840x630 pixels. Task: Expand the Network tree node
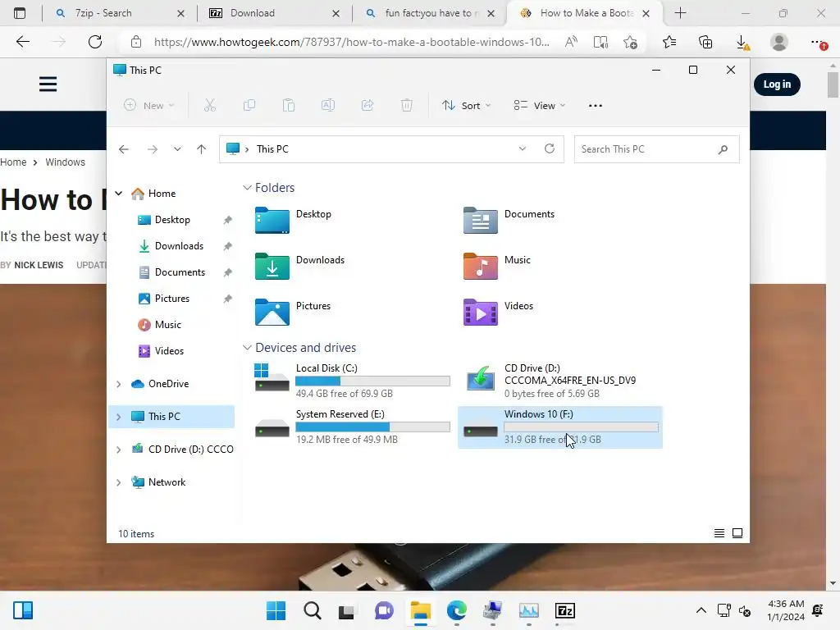[x=119, y=482]
